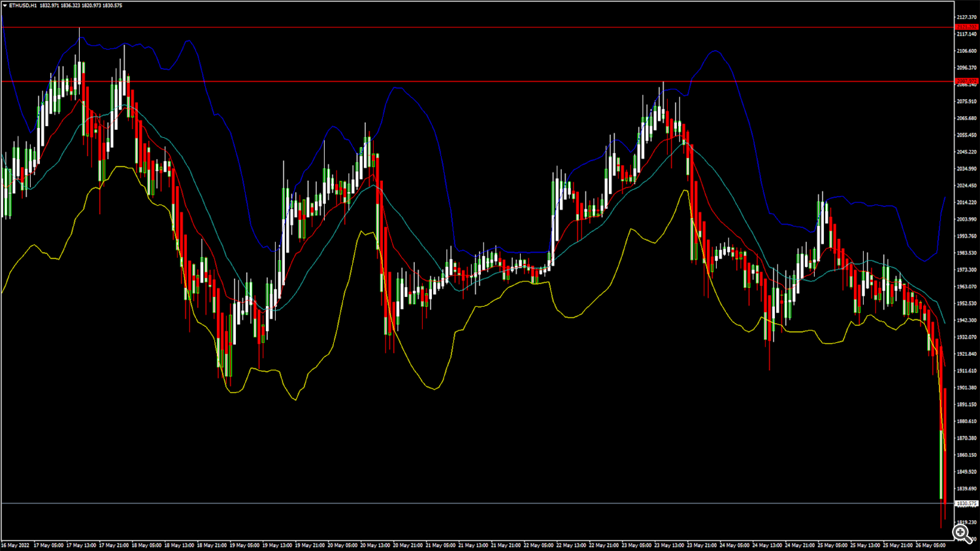Click the 22 May 13:00 time label
Screen dimensions: 980x551
pos(571,545)
